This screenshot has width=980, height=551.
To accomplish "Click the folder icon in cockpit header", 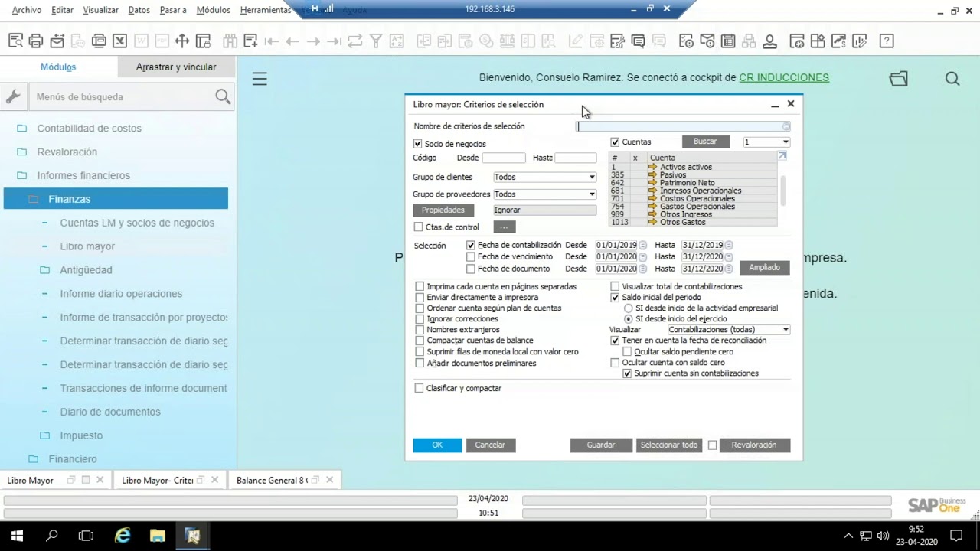I will click(898, 78).
